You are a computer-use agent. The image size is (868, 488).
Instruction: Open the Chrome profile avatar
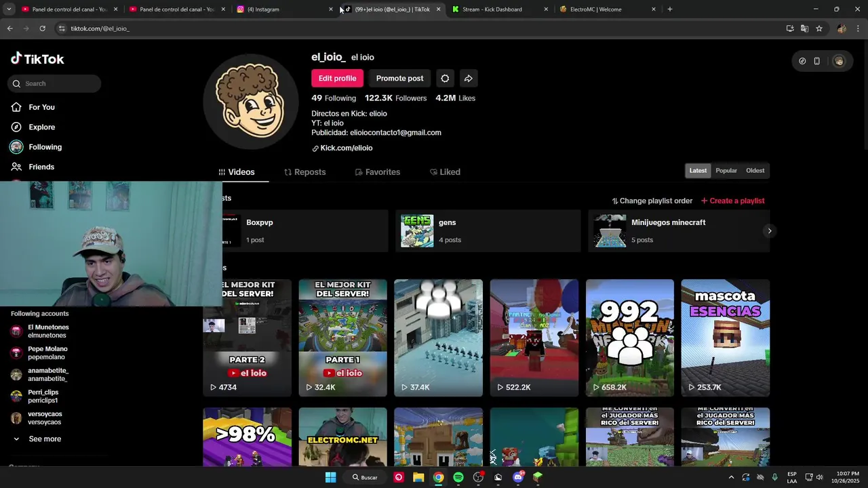coord(842,28)
